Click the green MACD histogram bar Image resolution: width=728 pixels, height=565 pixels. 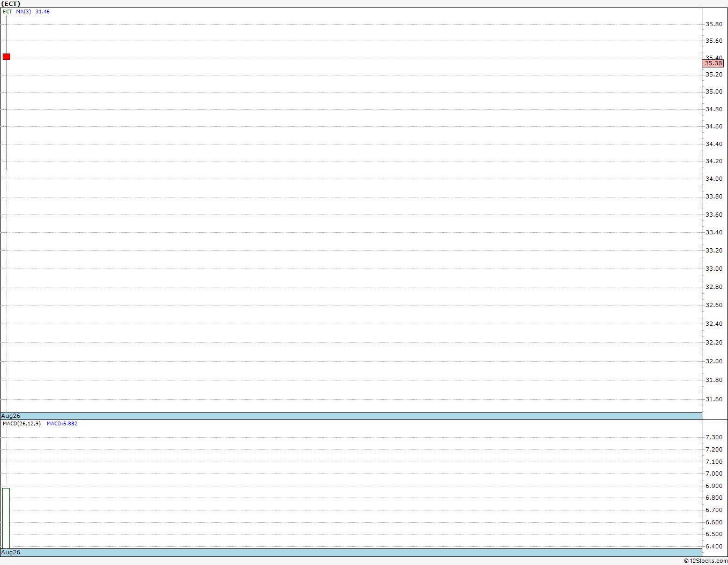(x=6, y=518)
